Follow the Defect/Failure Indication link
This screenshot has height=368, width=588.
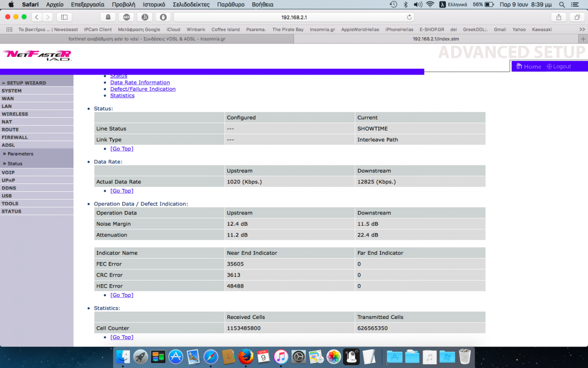click(x=143, y=89)
